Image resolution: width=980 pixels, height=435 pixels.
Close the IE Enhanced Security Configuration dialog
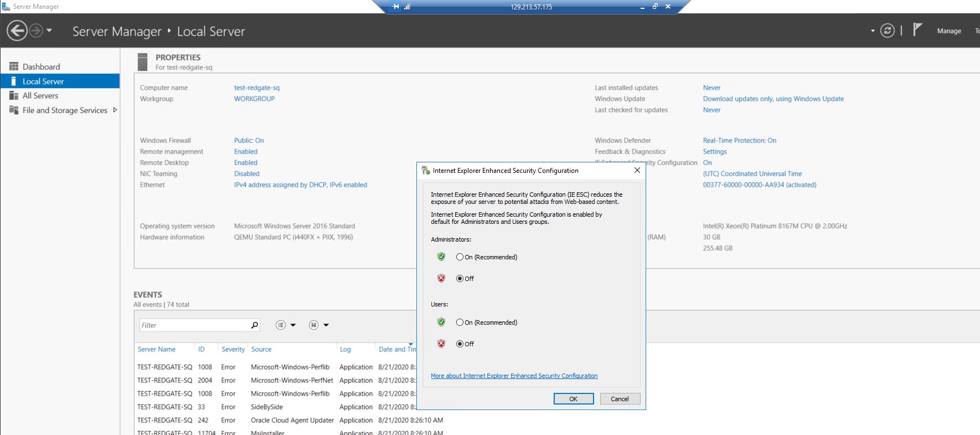637,170
